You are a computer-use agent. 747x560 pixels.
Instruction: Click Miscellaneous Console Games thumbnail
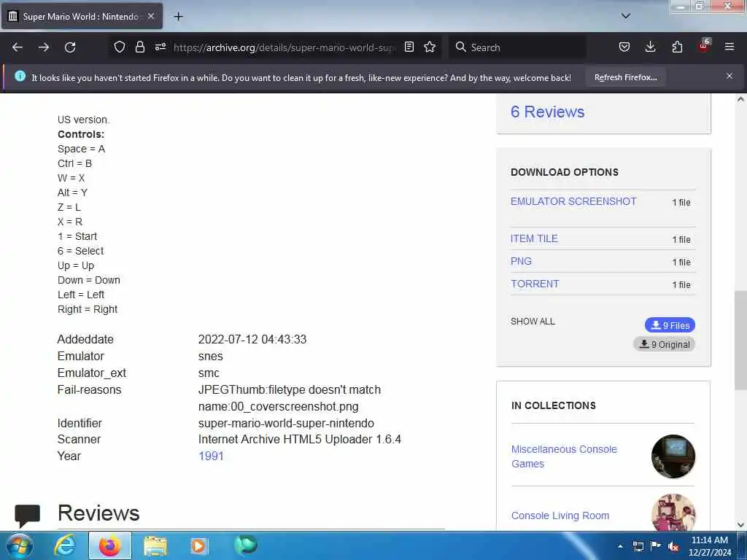coord(673,456)
